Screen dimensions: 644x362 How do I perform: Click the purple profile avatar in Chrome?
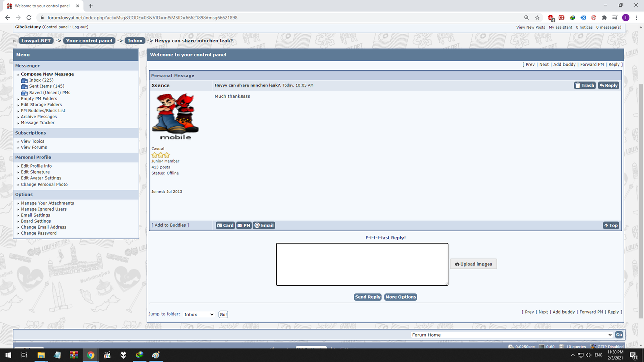coord(626,17)
